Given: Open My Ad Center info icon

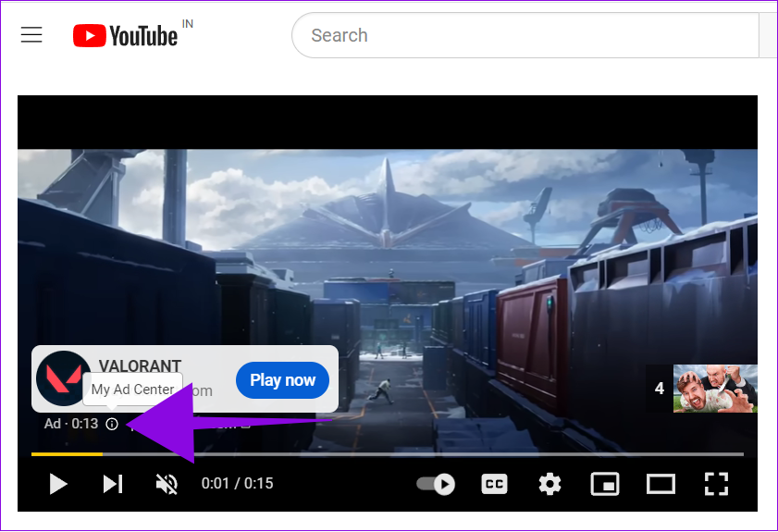Looking at the screenshot, I should (x=112, y=424).
